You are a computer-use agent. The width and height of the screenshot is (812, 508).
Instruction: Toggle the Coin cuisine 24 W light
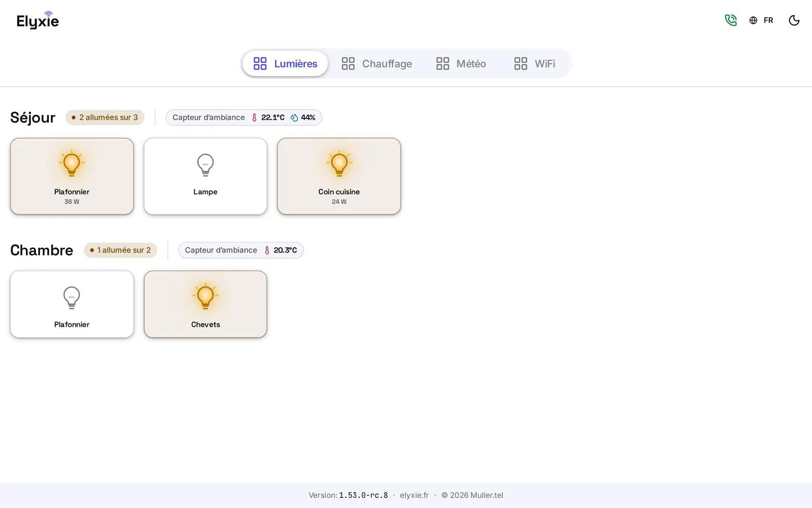coord(339,176)
